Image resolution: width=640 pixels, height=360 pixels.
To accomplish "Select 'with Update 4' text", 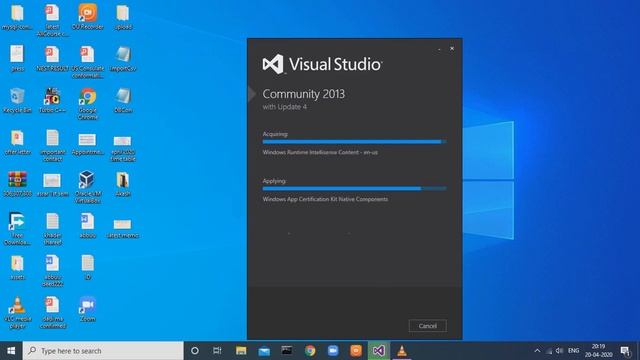I will (x=284, y=107).
